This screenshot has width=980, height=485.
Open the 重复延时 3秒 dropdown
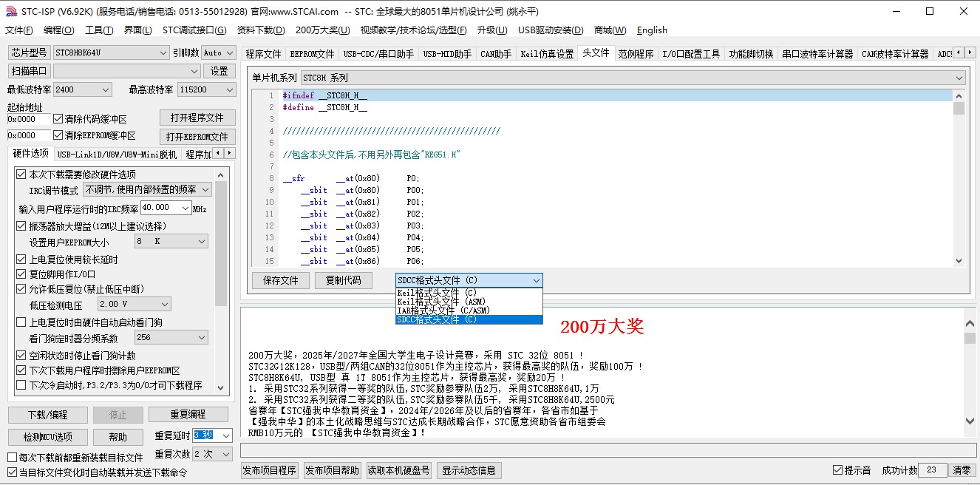(x=213, y=435)
